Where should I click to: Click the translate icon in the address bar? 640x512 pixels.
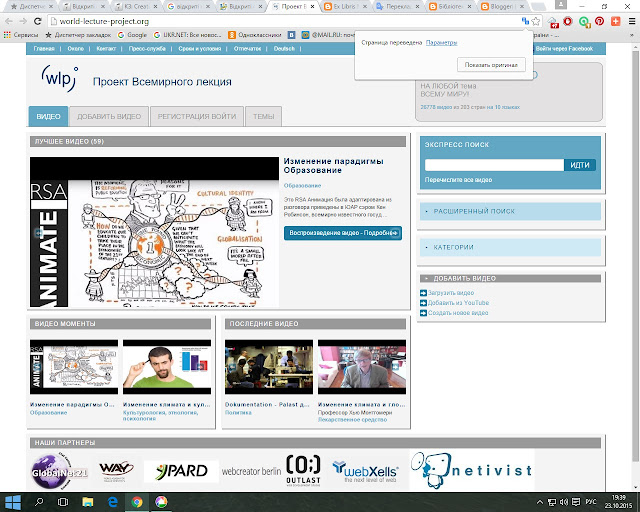pos(525,21)
